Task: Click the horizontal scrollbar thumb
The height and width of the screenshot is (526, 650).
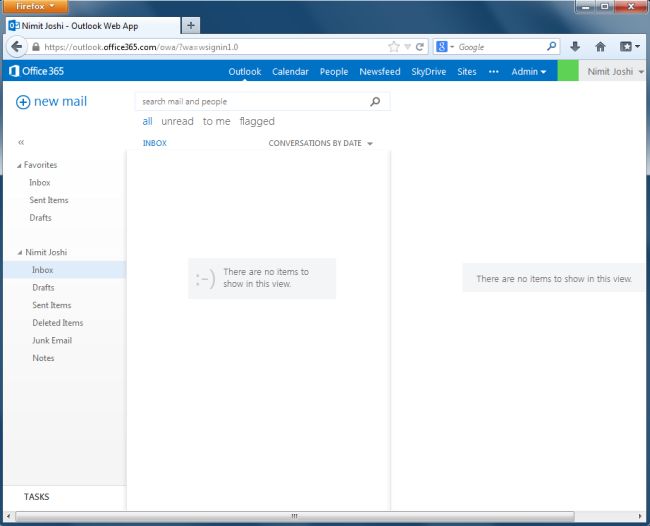Action: point(295,516)
